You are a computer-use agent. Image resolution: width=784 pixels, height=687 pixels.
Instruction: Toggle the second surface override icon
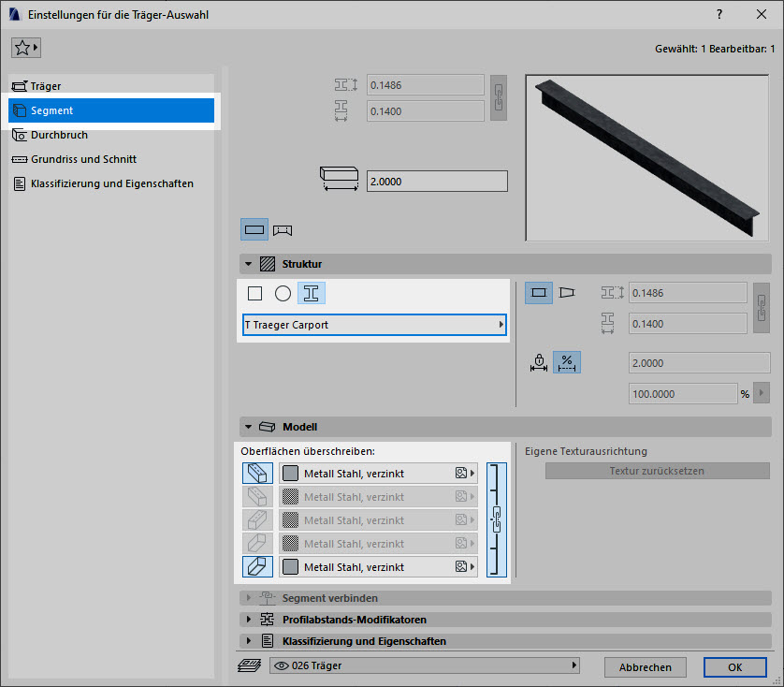[257, 496]
